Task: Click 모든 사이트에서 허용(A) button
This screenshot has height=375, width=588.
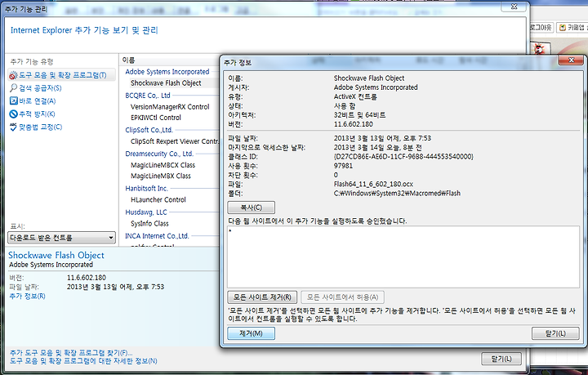Action: click(x=342, y=297)
